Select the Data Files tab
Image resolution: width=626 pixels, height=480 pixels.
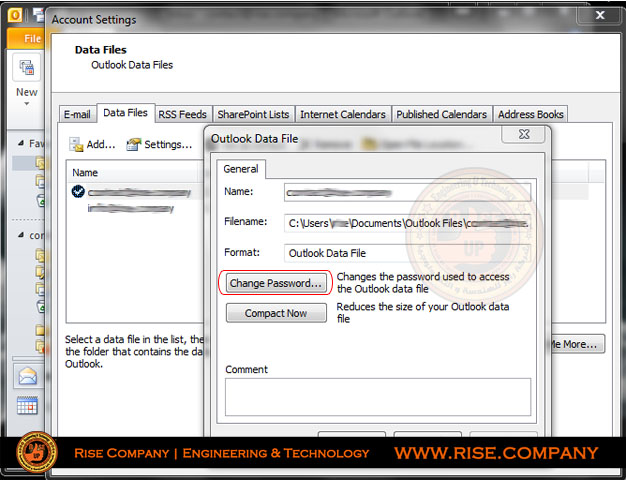click(125, 113)
